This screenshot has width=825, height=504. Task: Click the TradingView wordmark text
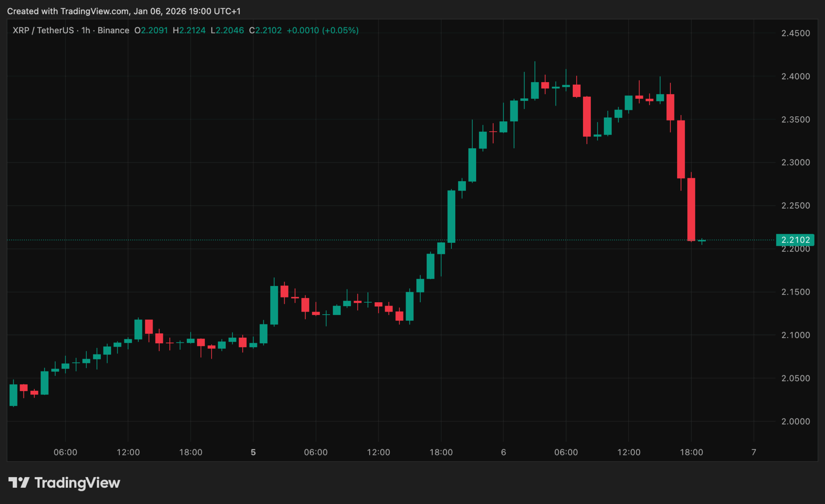coord(77,483)
